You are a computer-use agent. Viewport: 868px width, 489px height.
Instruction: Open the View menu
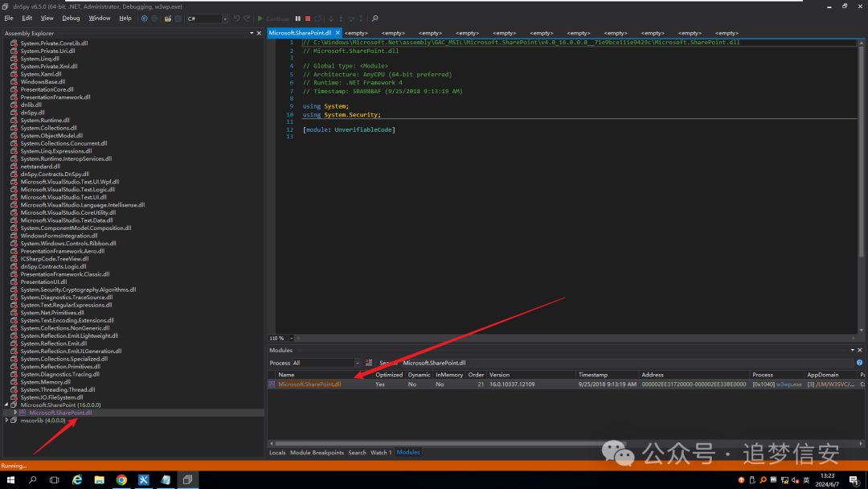[x=47, y=18]
